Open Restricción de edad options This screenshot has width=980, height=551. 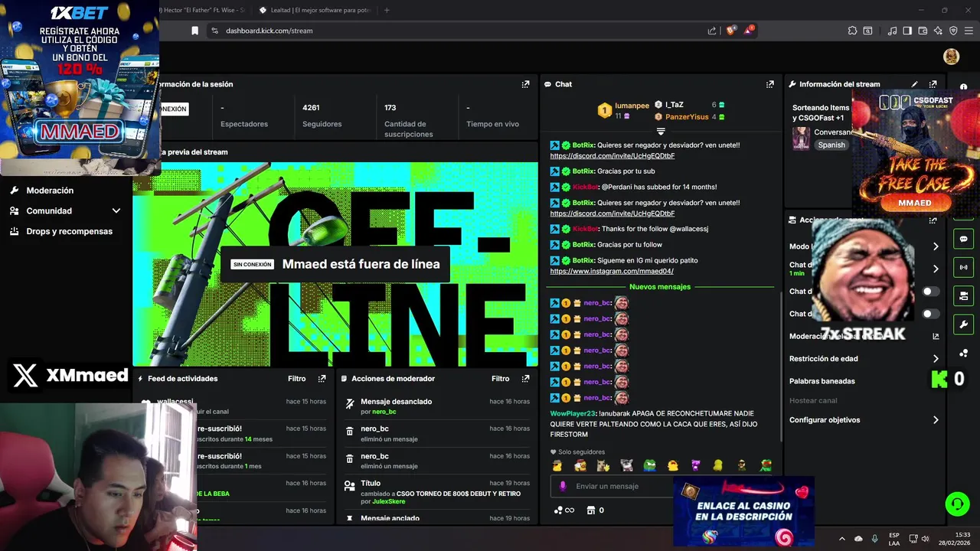click(864, 358)
